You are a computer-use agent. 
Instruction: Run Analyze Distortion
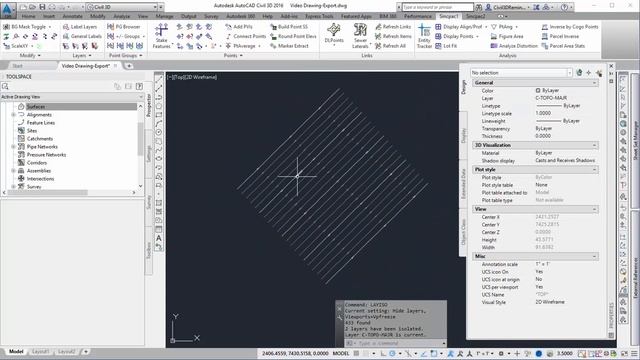click(x=514, y=46)
